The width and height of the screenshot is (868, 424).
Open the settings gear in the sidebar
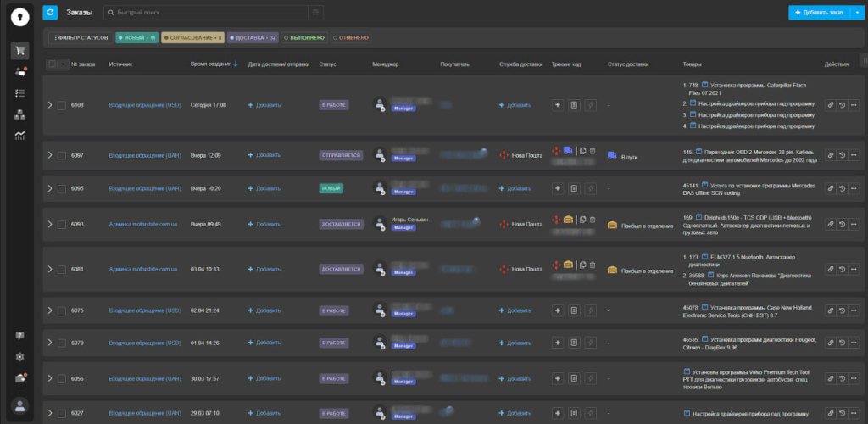[x=19, y=357]
